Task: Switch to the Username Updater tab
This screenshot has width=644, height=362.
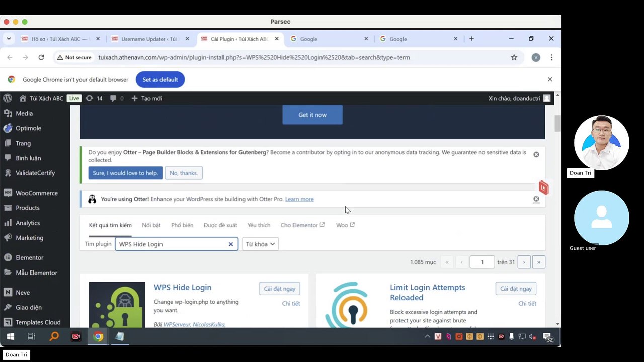Action: pos(150,39)
